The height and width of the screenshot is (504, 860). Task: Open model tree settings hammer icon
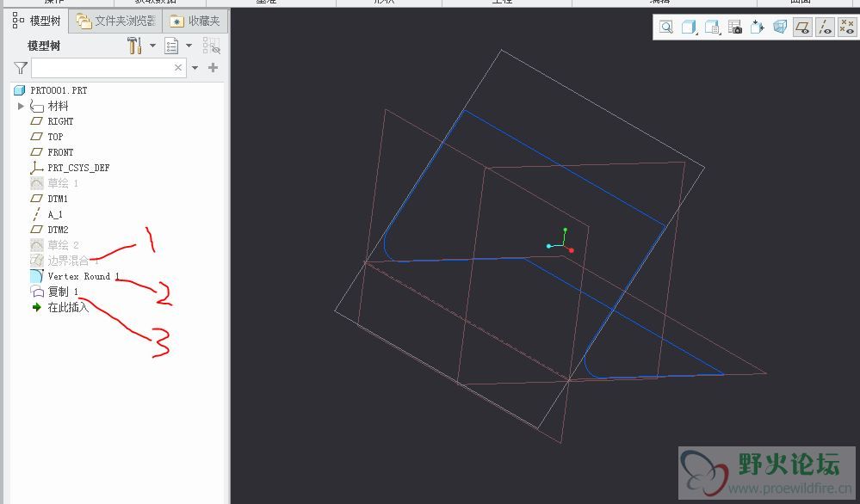(134, 46)
